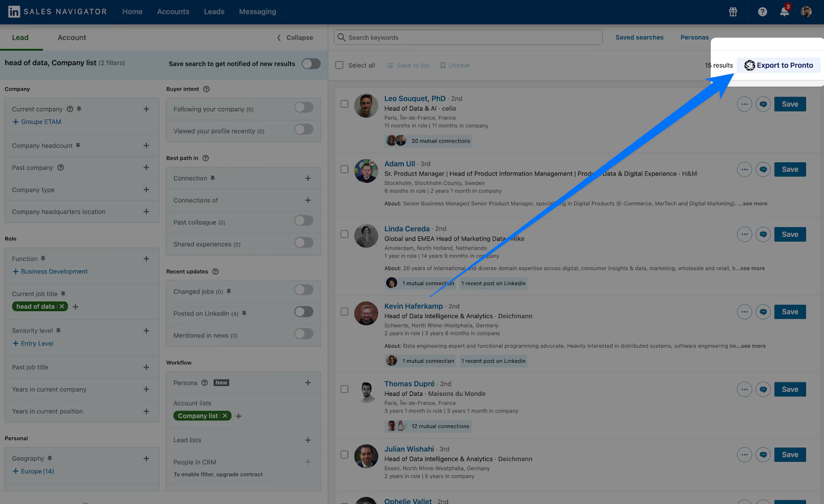Toggle Past colleague filter

tap(304, 220)
